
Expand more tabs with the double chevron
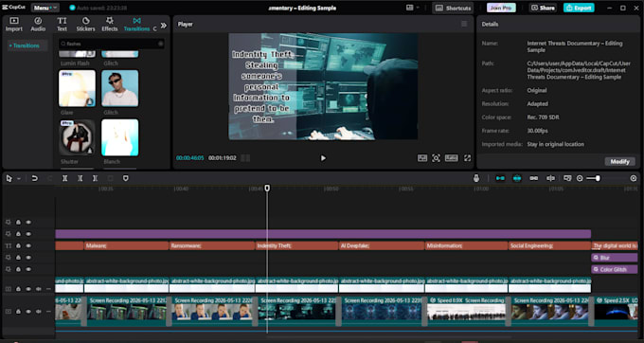(164, 26)
